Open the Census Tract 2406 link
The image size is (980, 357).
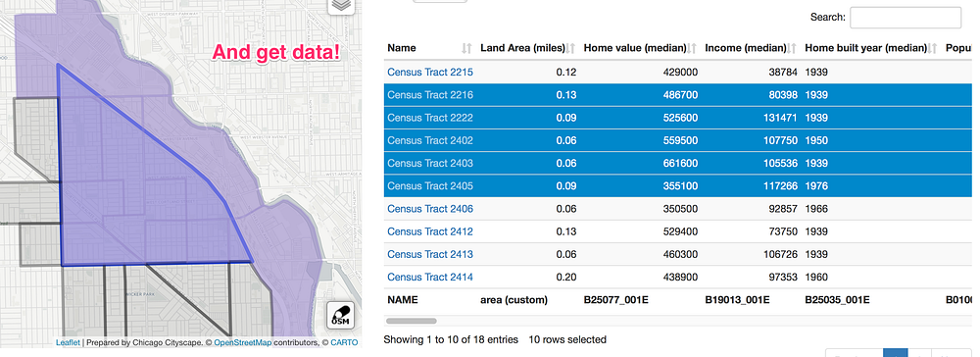[430, 209]
